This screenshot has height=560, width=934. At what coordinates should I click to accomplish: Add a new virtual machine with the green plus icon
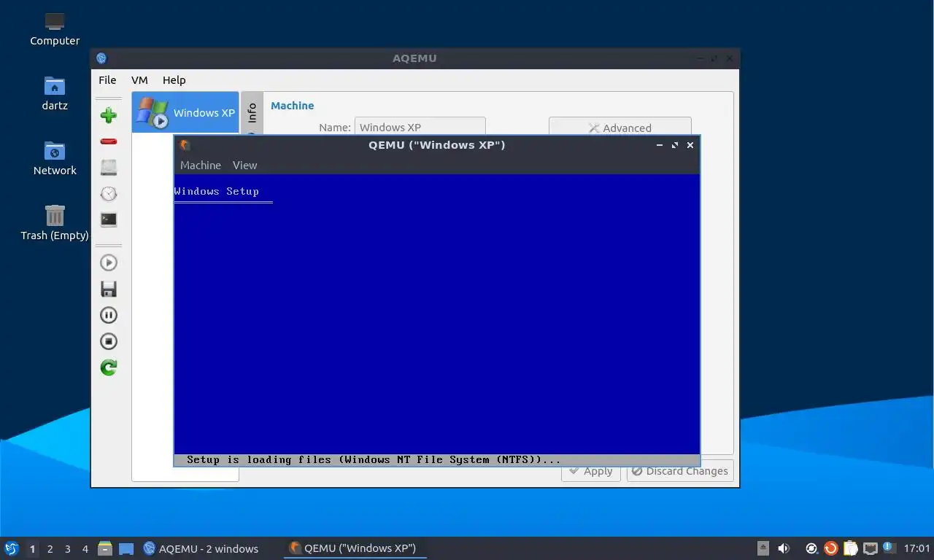click(x=109, y=115)
